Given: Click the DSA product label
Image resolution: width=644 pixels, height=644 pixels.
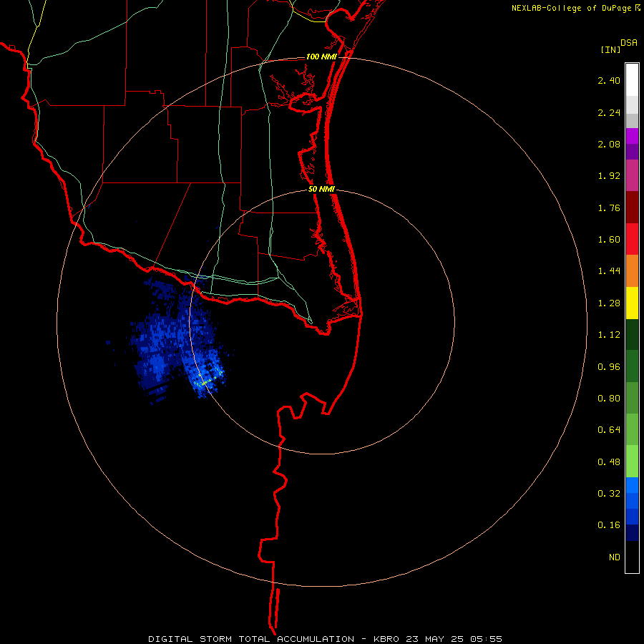Looking at the screenshot, I should pyautogui.click(x=629, y=43).
